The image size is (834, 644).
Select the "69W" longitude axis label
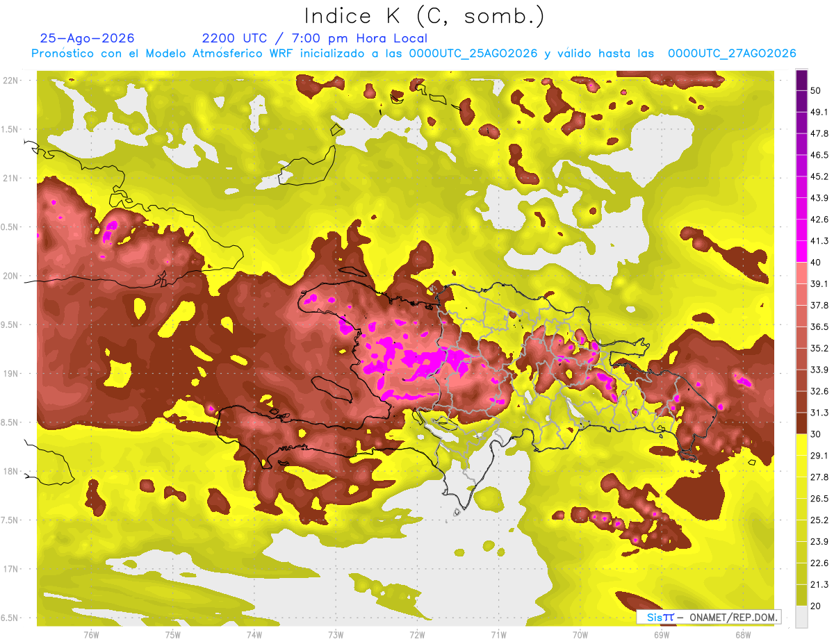pyautogui.click(x=662, y=635)
